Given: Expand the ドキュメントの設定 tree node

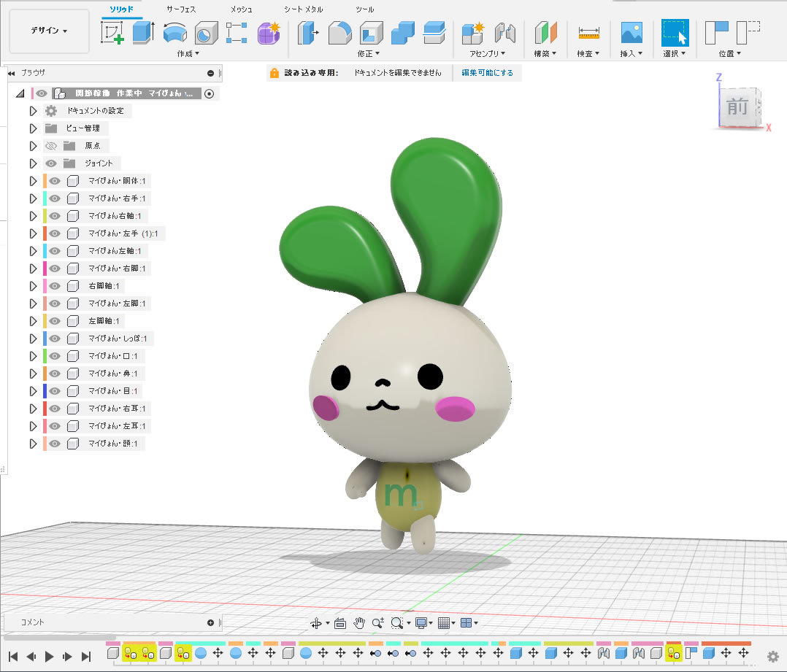Looking at the screenshot, I should [x=33, y=111].
